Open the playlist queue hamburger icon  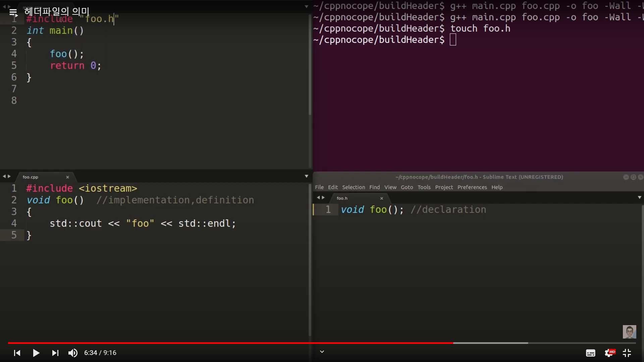coord(13,13)
